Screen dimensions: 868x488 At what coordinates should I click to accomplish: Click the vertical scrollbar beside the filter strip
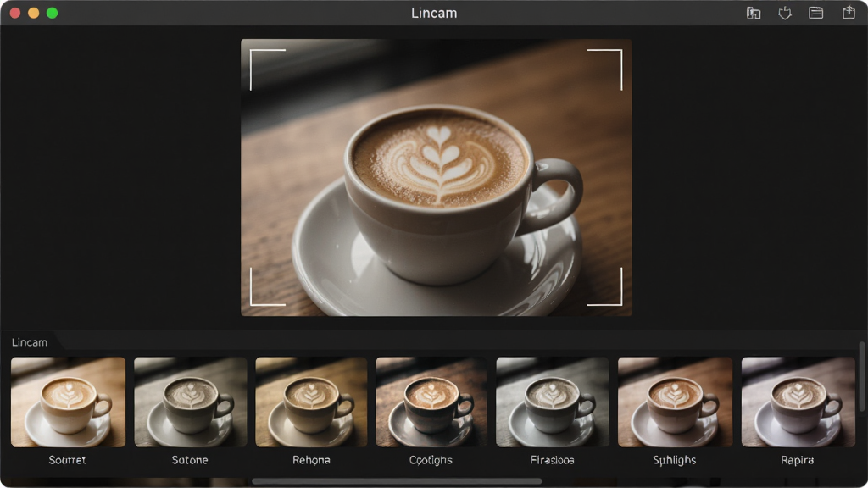click(861, 376)
